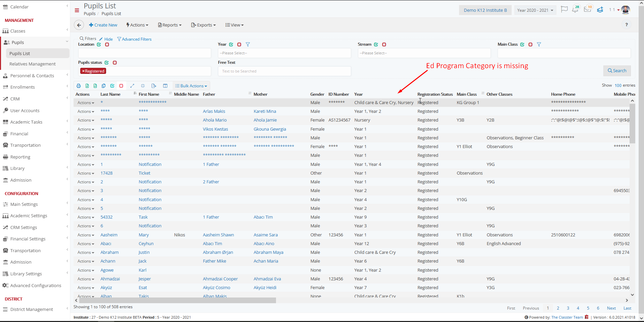Expand the Classes sidebar menu

pyautogui.click(x=35, y=31)
